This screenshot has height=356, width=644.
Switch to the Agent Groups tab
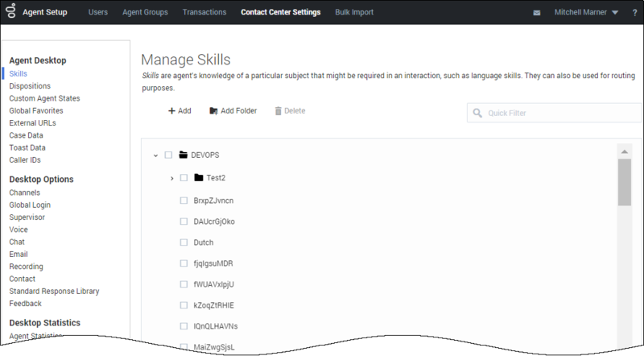[x=145, y=12]
